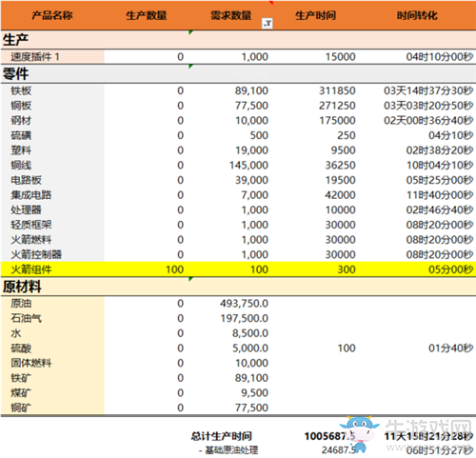
Task: Click the 集成电路 production time 42000
Action: click(340, 195)
